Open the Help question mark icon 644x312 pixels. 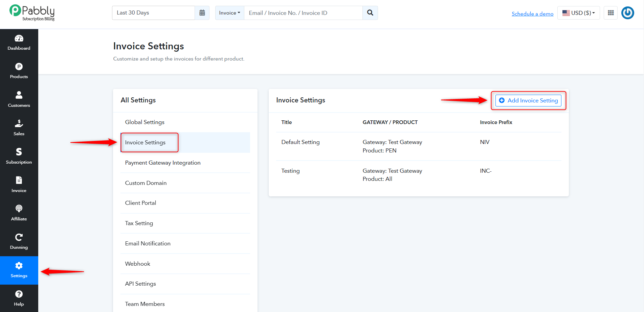[x=19, y=294]
